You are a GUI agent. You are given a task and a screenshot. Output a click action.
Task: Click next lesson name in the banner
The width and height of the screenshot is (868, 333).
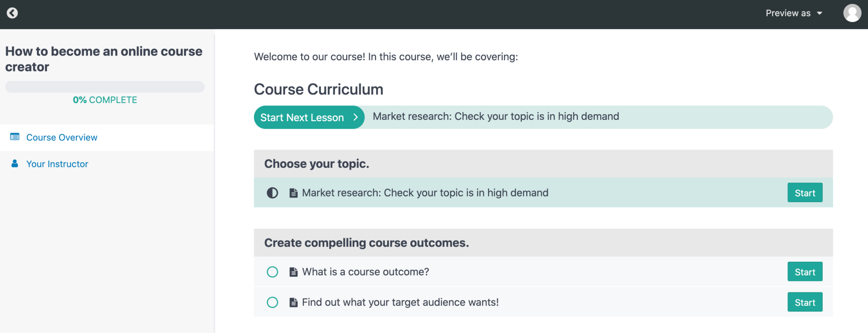(x=496, y=117)
